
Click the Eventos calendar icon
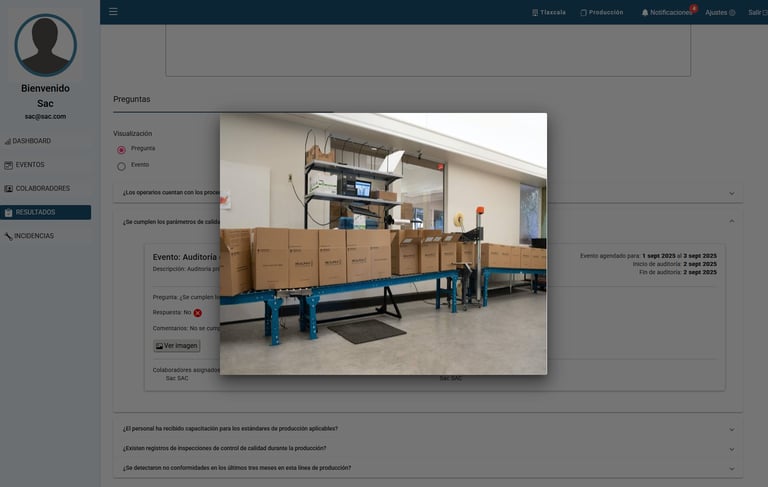point(8,165)
